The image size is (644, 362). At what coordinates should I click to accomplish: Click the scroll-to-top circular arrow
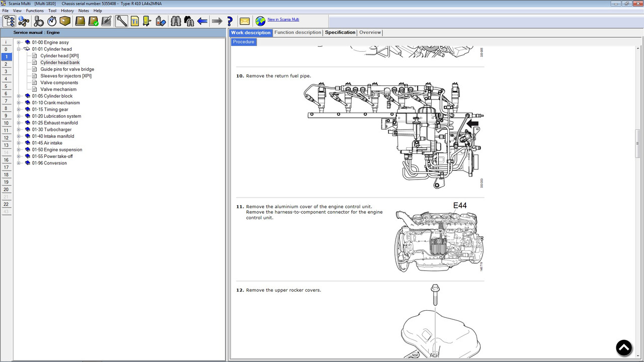pos(624,347)
